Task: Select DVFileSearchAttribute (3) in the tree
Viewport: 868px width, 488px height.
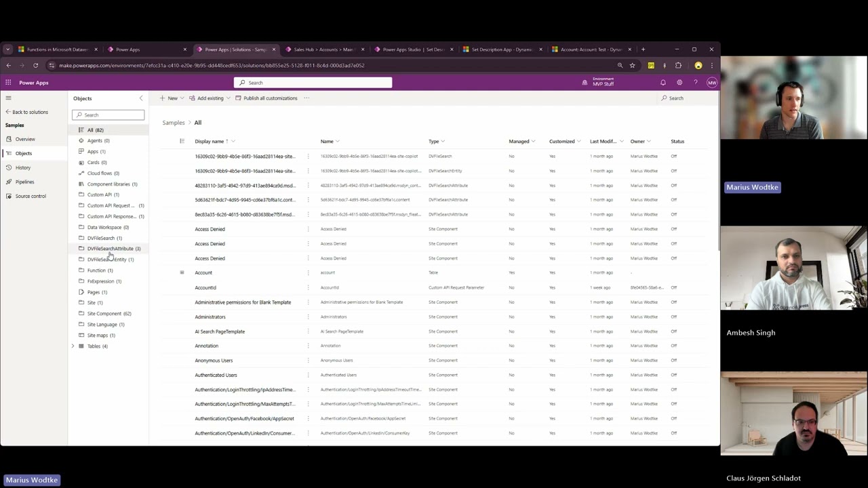Action: pyautogui.click(x=108, y=249)
